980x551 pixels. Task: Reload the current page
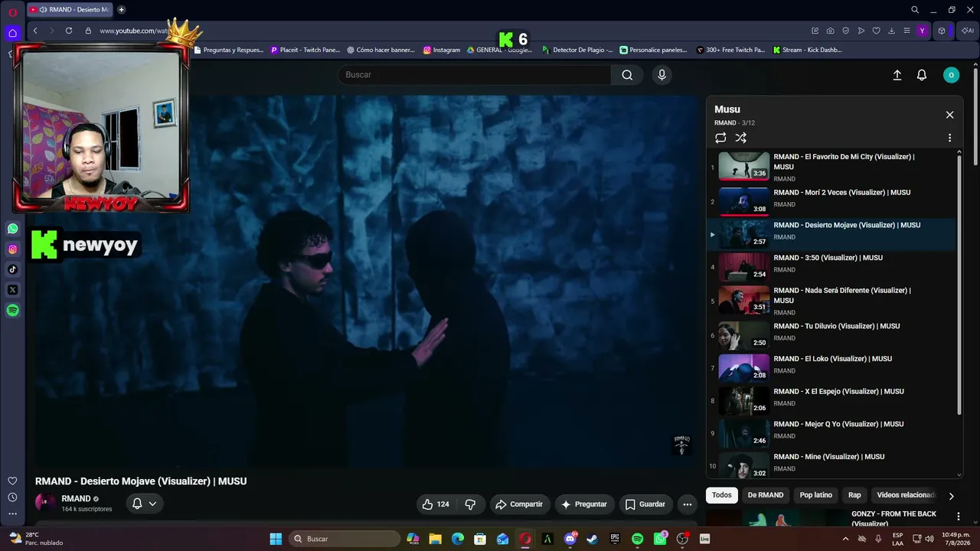point(69,31)
